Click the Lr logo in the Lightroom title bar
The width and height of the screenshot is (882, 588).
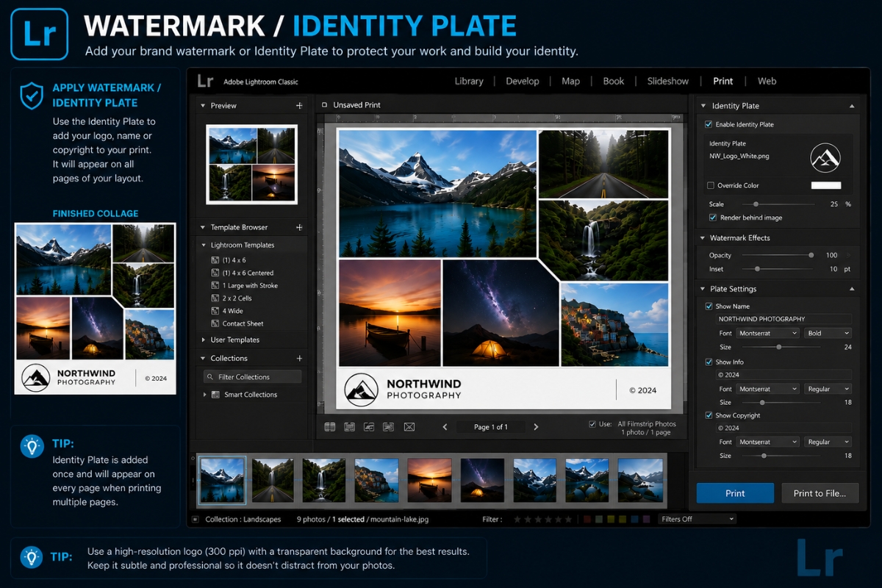205,82
